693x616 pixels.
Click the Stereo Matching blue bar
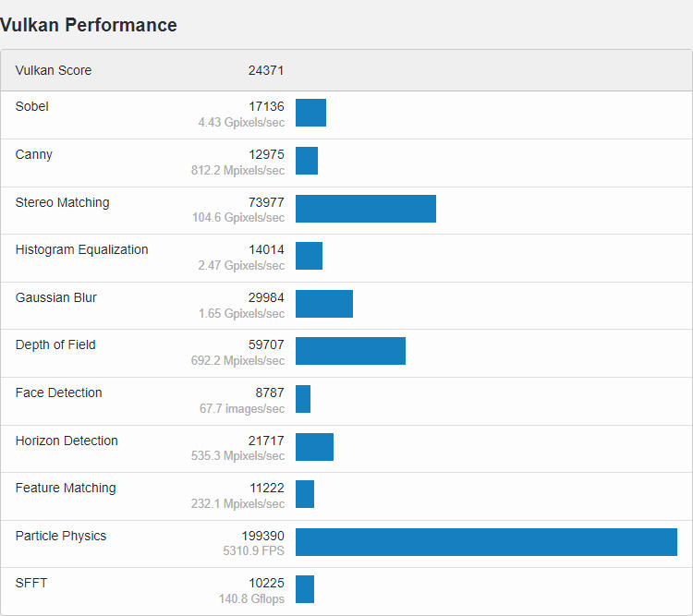point(365,209)
